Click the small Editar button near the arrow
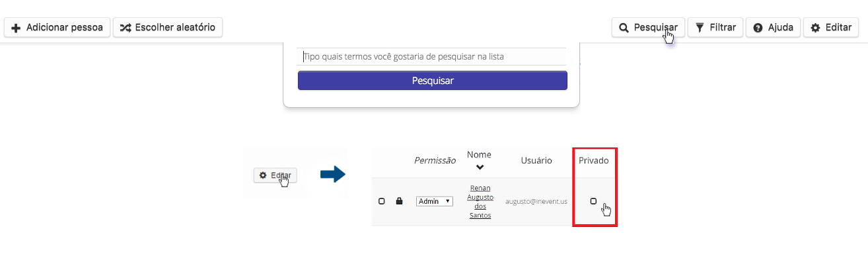 pyautogui.click(x=275, y=175)
